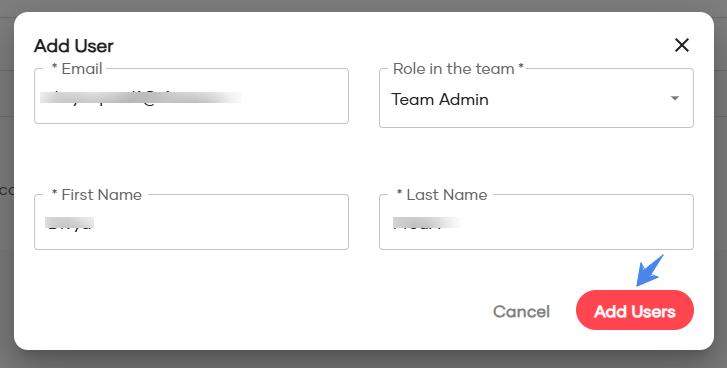Cancel adding the user
This screenshot has height=368, width=727.
[521, 311]
